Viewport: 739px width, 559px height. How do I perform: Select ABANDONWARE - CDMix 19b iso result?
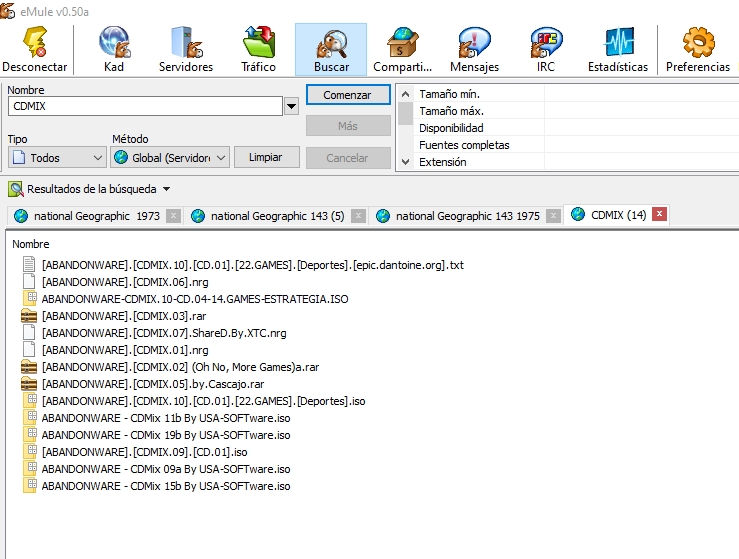click(166, 435)
